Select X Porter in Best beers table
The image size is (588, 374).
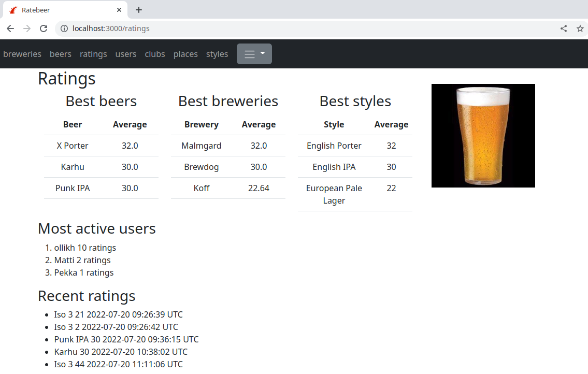point(73,146)
